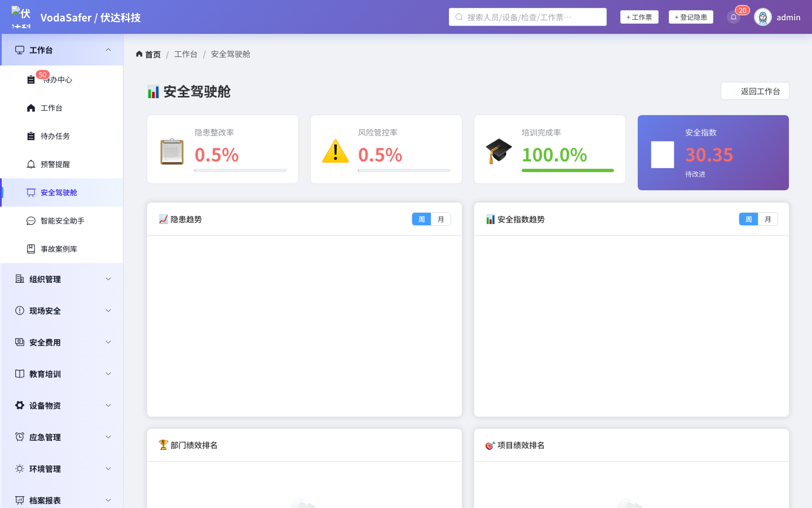Open the notification bell icon
The image size is (812, 508).
point(734,17)
